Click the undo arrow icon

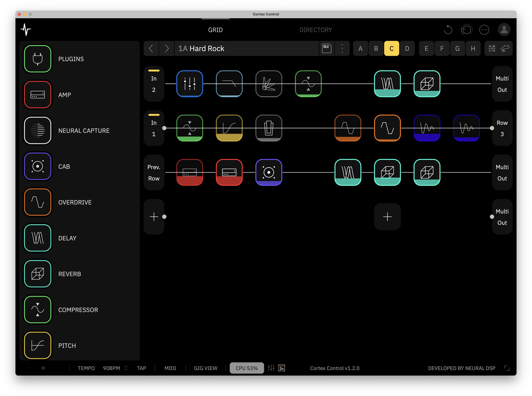[448, 30]
